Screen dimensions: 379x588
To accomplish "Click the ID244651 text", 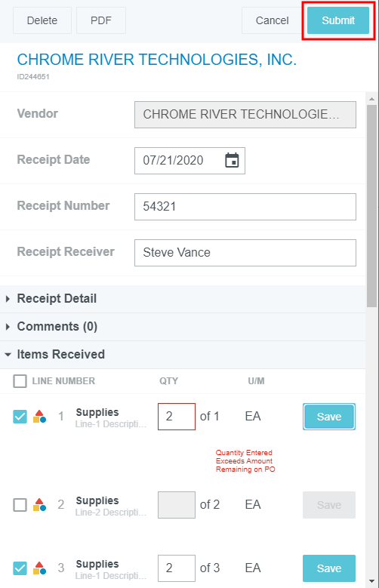I will [x=33, y=76].
